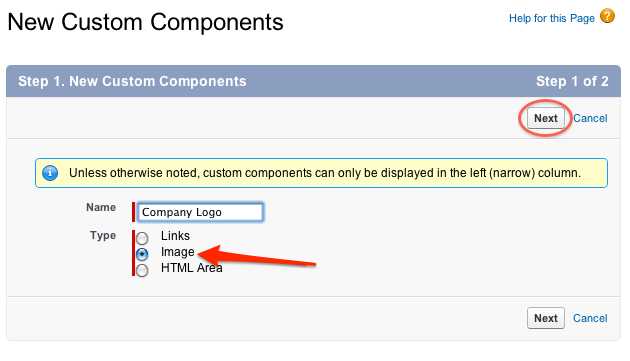The width and height of the screenshot is (630, 361).
Task: Click the orange help question mark icon
Action: coord(607,16)
